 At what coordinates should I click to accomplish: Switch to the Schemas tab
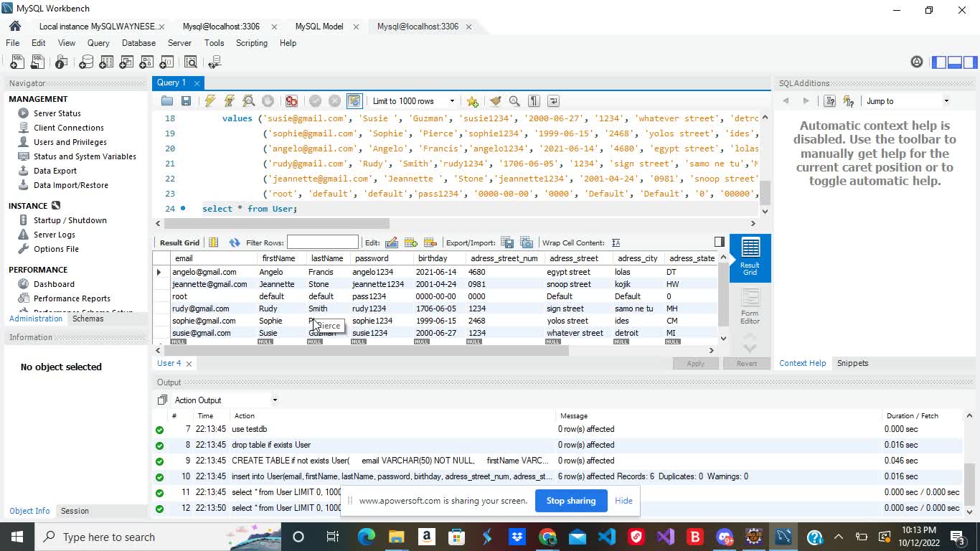point(88,319)
